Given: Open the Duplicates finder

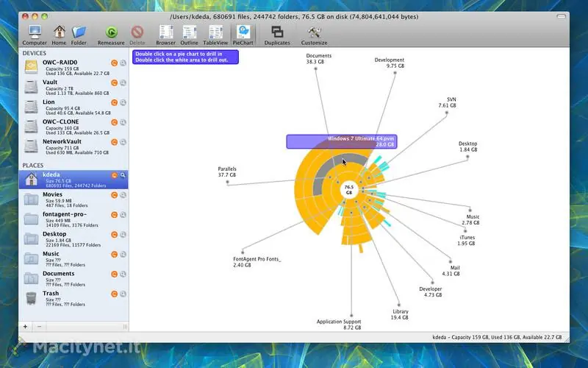Looking at the screenshot, I should pos(277,32).
